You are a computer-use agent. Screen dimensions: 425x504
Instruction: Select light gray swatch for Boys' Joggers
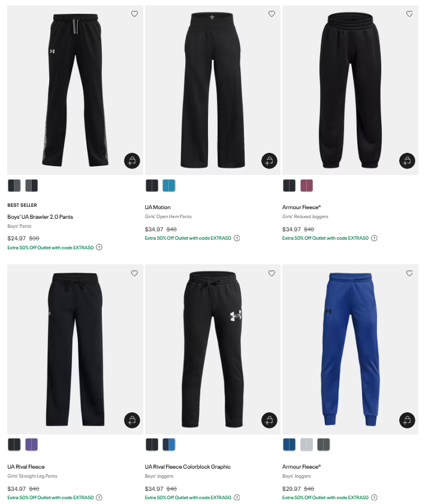point(307,445)
